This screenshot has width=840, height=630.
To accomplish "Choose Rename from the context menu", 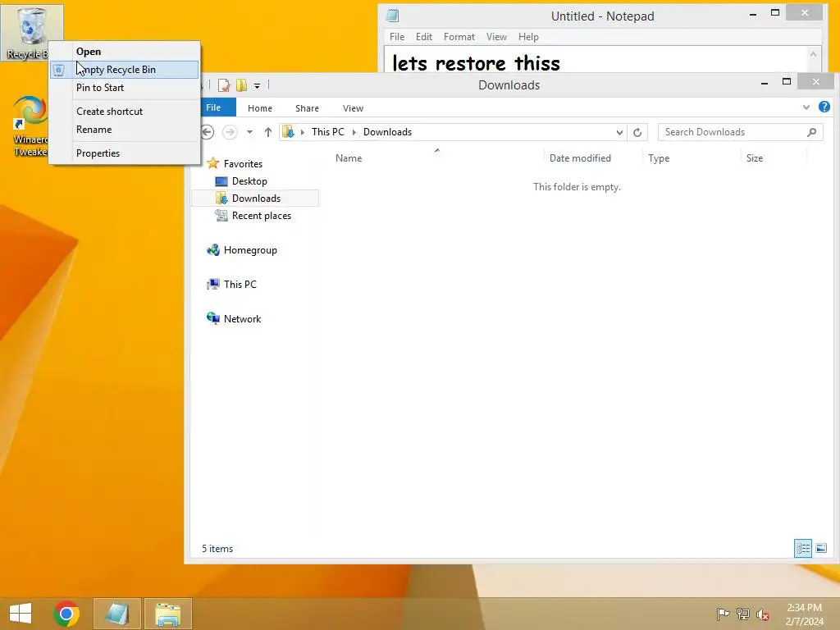I will (x=94, y=129).
